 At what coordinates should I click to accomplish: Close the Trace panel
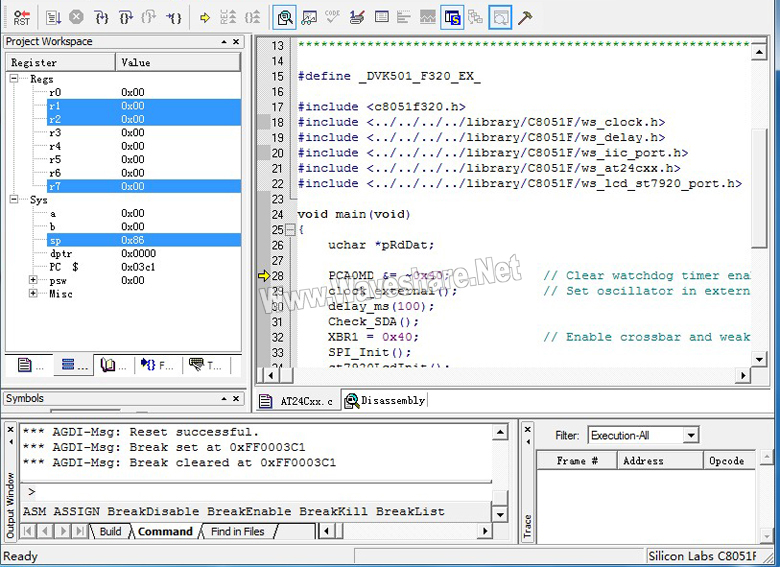(x=528, y=429)
